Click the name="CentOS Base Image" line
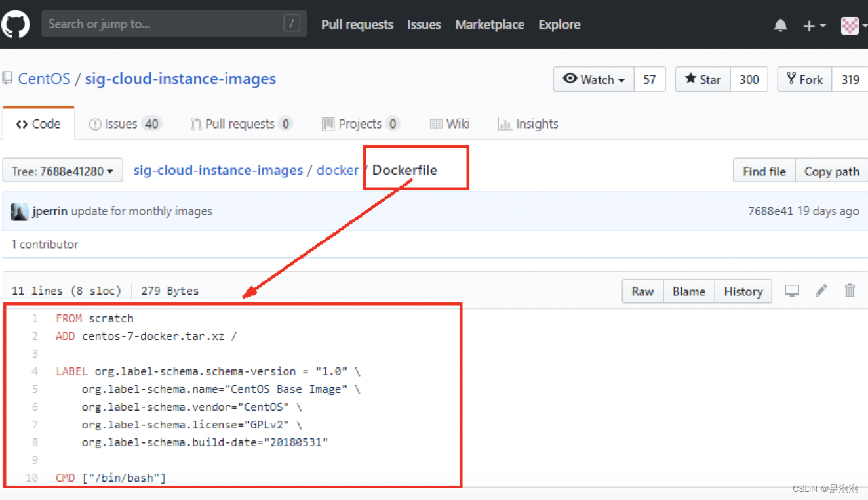This screenshot has width=868, height=500. (221, 389)
